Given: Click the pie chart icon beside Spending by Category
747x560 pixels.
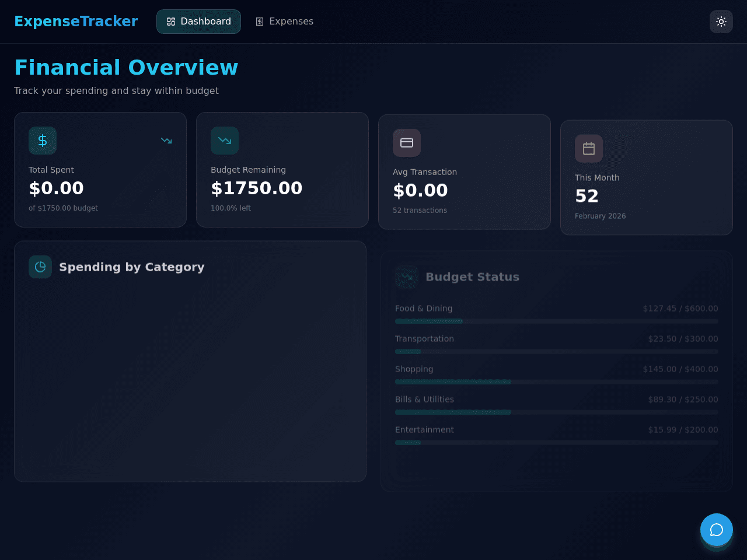Looking at the screenshot, I should [x=40, y=267].
